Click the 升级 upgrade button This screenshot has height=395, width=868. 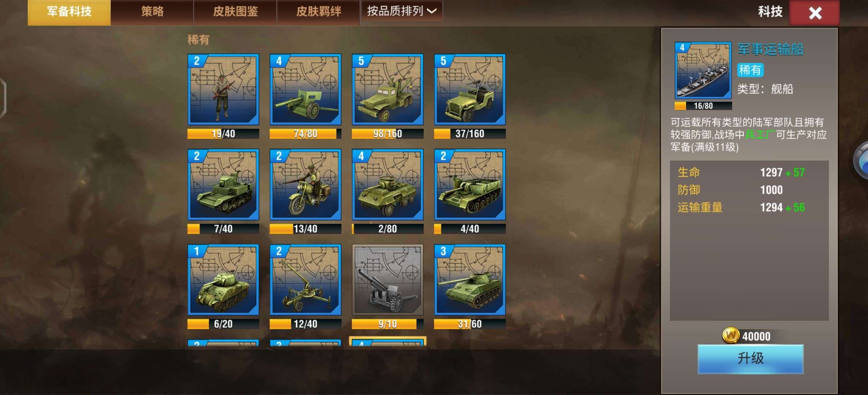tap(750, 359)
